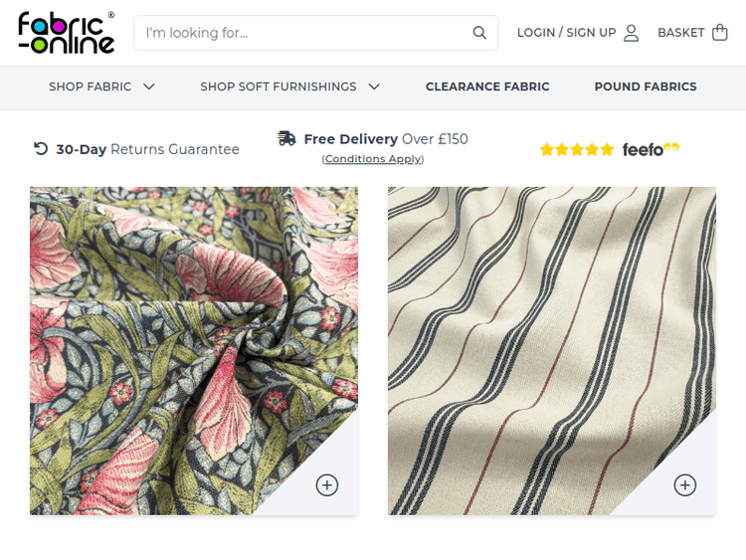The height and width of the screenshot is (560, 746).
Task: Click the Login / Sign Up link
Action: pyautogui.click(x=566, y=33)
